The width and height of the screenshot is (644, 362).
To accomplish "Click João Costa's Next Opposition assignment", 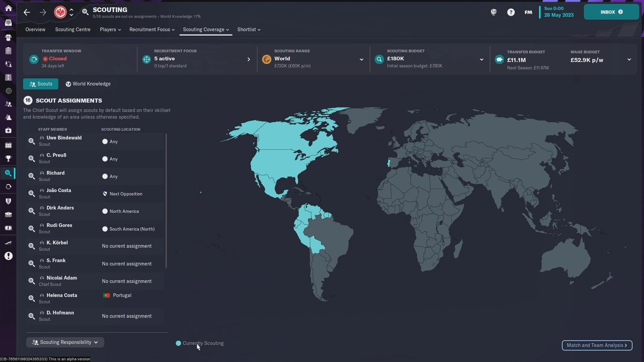I will point(122,194).
